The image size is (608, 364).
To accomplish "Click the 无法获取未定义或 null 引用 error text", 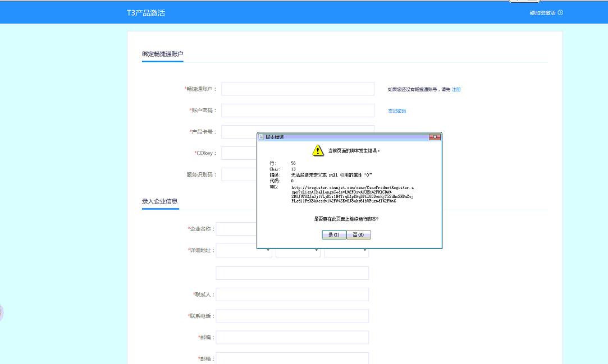I will [x=332, y=175].
